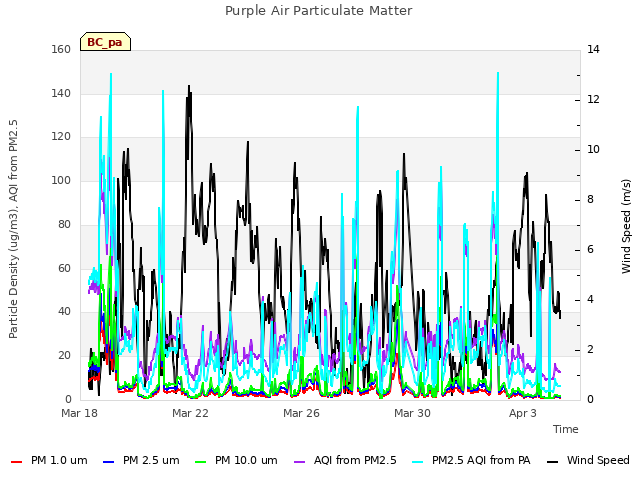
Task: Click the right axis value 6
Action: pyautogui.click(x=590, y=250)
